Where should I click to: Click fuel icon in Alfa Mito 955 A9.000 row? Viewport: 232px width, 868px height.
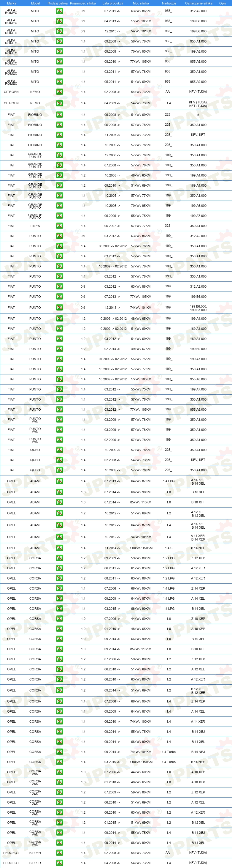tap(60, 81)
